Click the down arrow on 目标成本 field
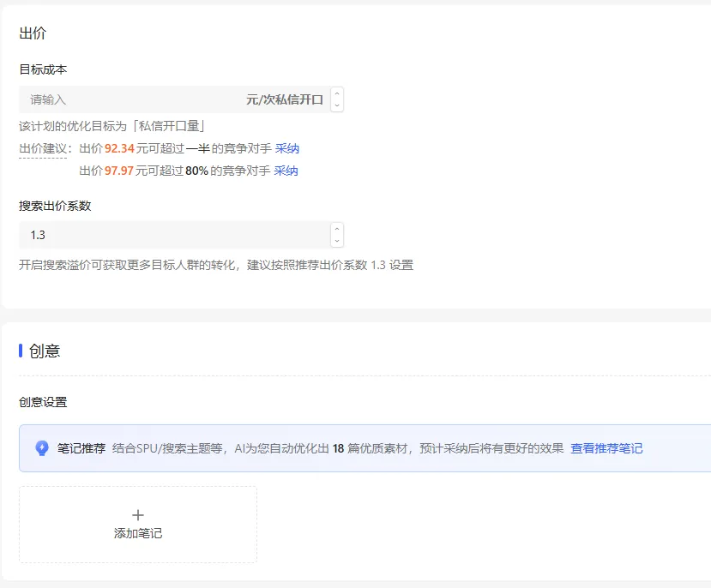The image size is (711, 588). [336, 104]
